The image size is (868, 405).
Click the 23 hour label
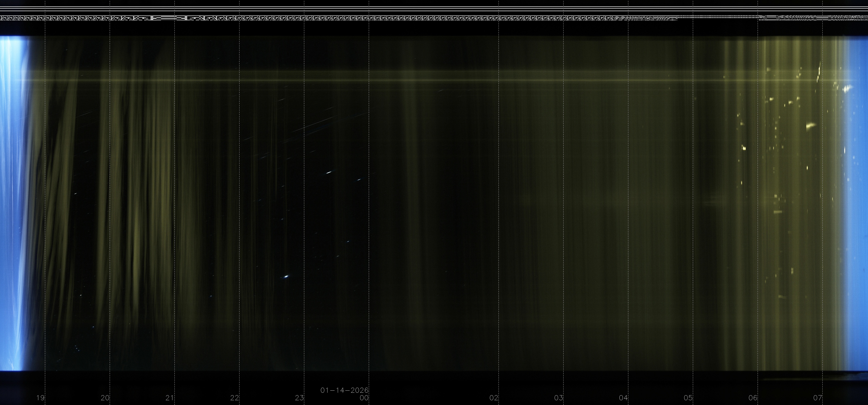[x=299, y=398]
